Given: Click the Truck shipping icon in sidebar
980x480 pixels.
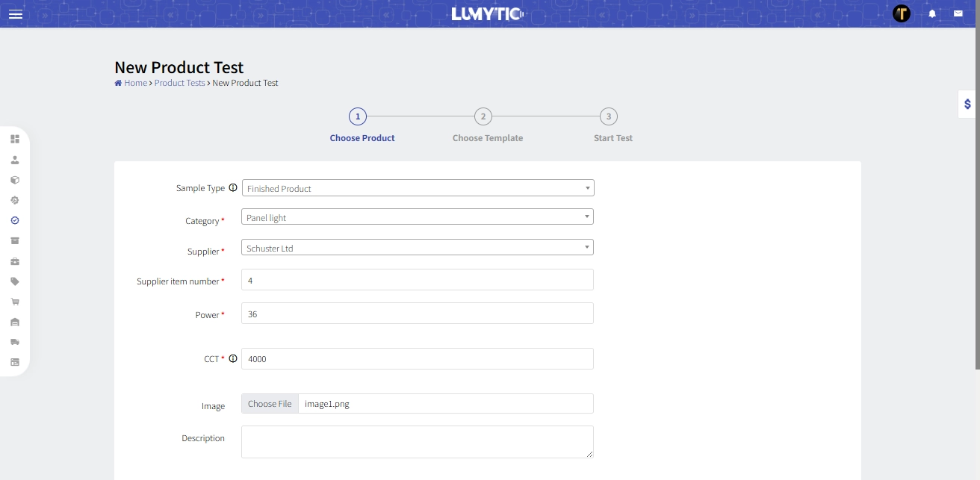Looking at the screenshot, I should 15,342.
